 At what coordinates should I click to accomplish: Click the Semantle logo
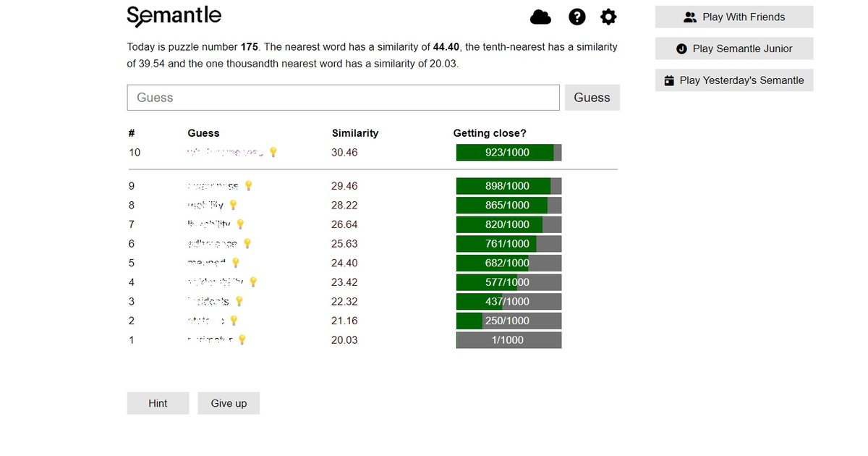click(174, 16)
